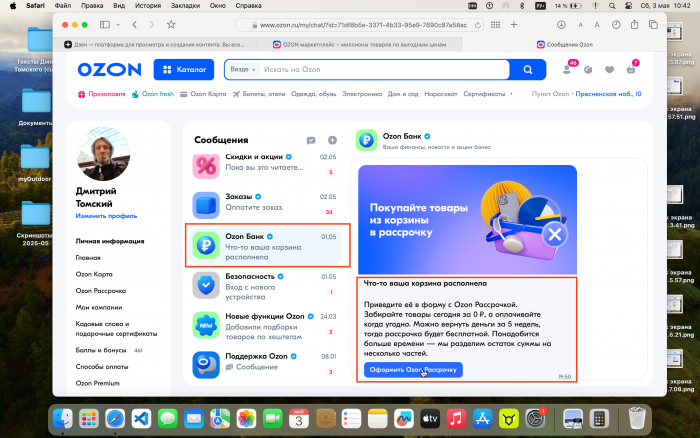Open the Photos app in the Dock
700x438 pixels.
(246, 419)
